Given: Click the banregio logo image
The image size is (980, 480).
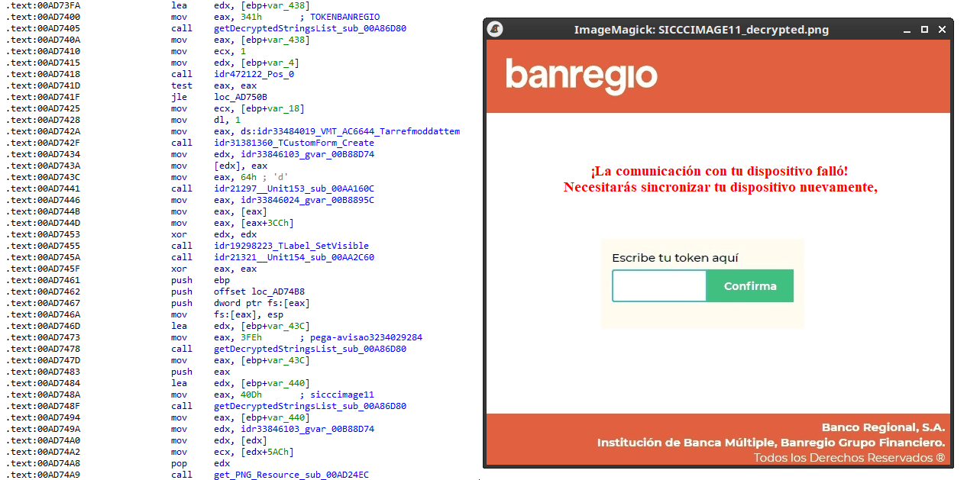Looking at the screenshot, I should click(x=582, y=76).
